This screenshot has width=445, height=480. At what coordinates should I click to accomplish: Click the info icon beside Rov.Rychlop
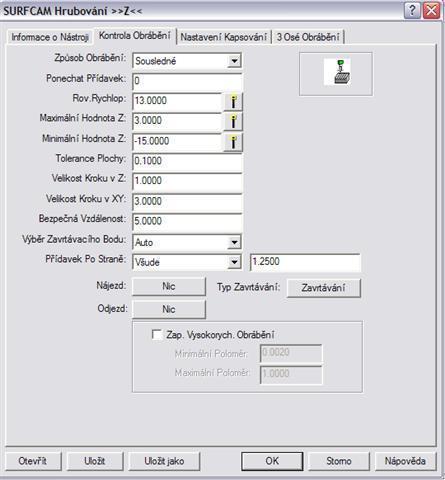click(x=233, y=102)
